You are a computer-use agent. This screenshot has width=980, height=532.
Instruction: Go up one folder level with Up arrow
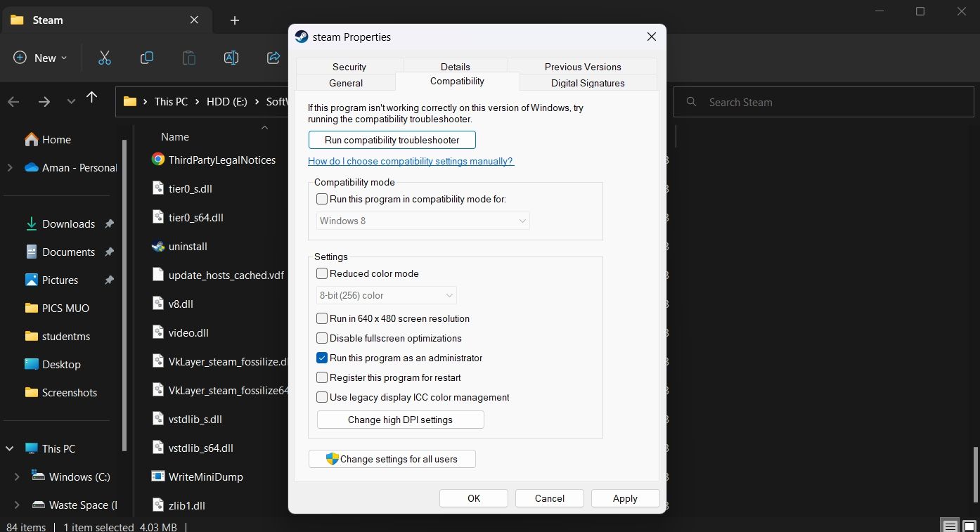[91, 97]
